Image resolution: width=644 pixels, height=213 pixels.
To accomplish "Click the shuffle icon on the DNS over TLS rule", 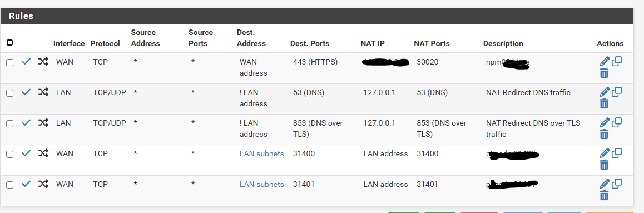I will [43, 123].
